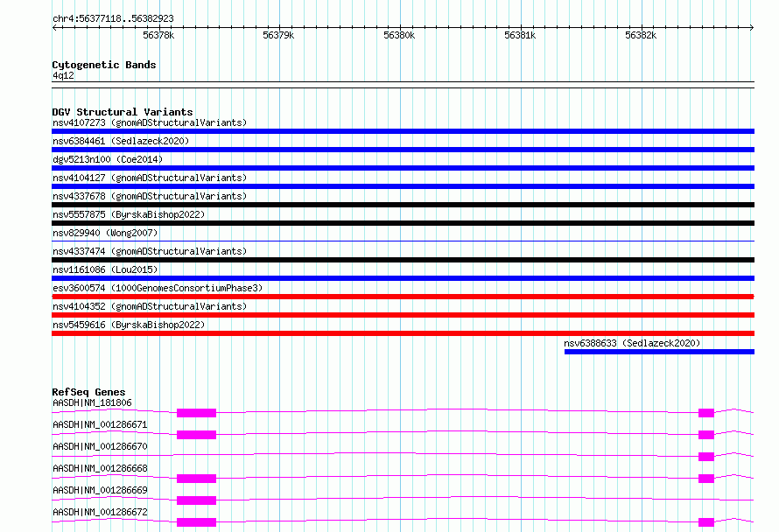Click the right exon of AASDH|NM_001286671
Image resolution: width=779 pixels, height=532 pixels.
(x=706, y=435)
